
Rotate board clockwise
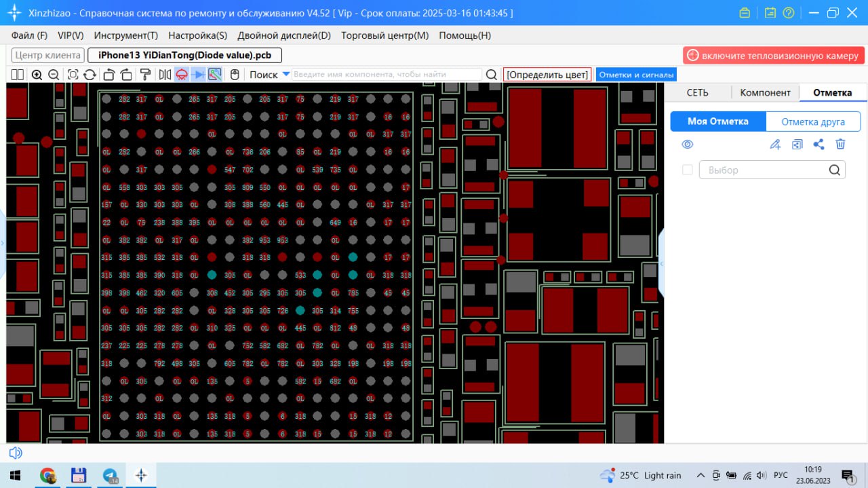126,75
